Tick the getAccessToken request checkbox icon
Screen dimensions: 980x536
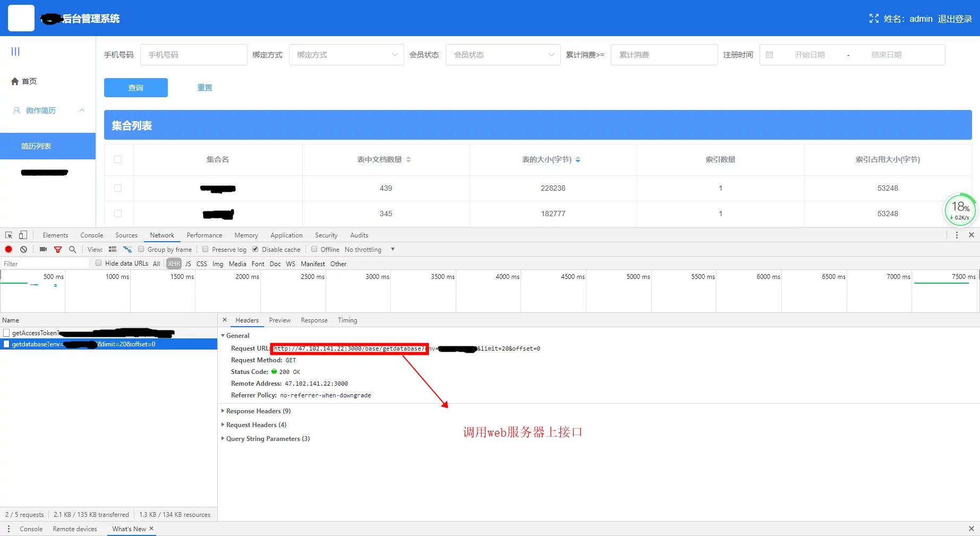(x=6, y=333)
